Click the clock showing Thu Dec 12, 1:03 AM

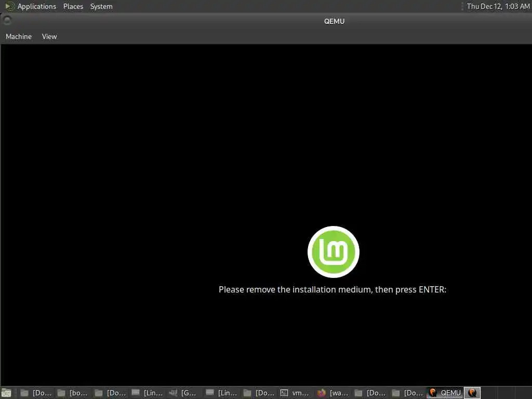click(x=498, y=6)
